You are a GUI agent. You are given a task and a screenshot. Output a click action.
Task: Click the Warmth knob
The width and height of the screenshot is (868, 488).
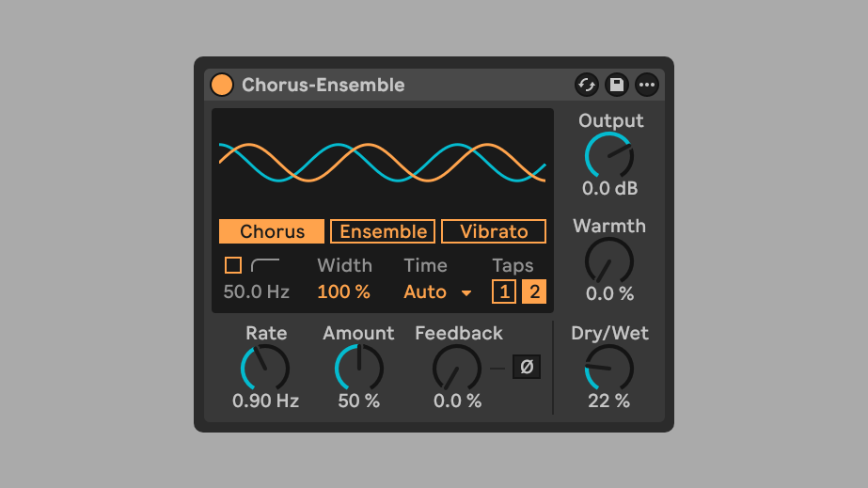pyautogui.click(x=609, y=260)
